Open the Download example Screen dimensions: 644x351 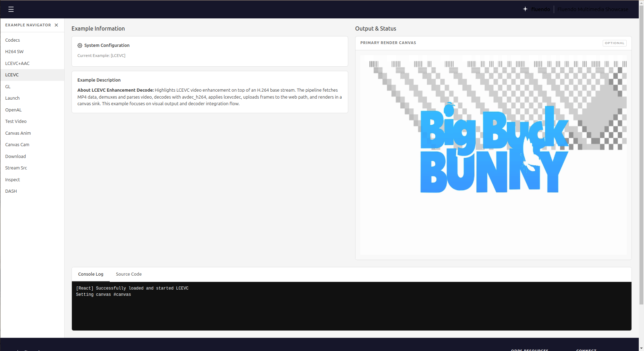(32, 157)
